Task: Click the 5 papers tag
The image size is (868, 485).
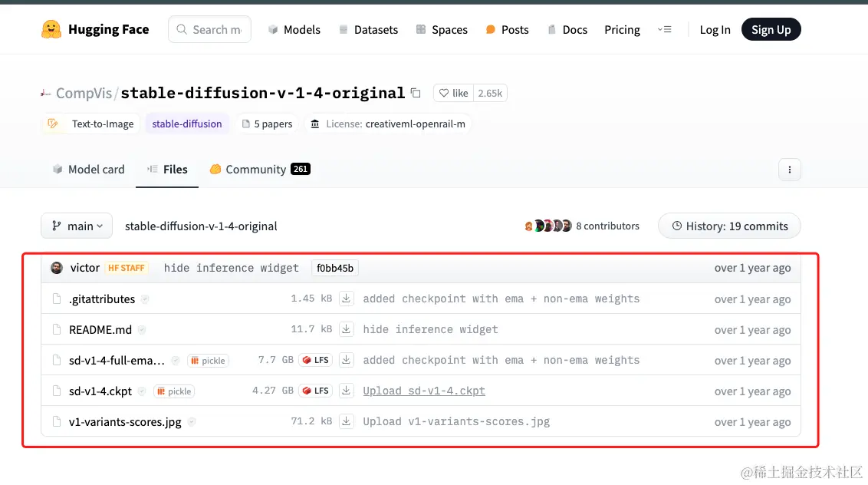Action: coord(268,124)
